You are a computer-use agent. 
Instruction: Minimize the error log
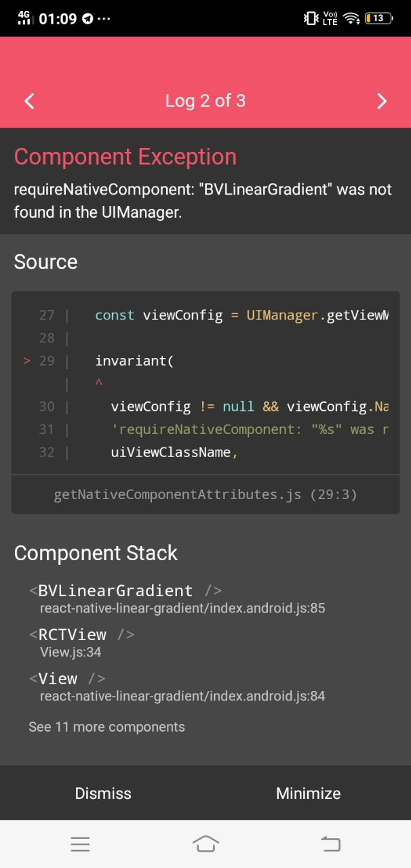point(308,793)
